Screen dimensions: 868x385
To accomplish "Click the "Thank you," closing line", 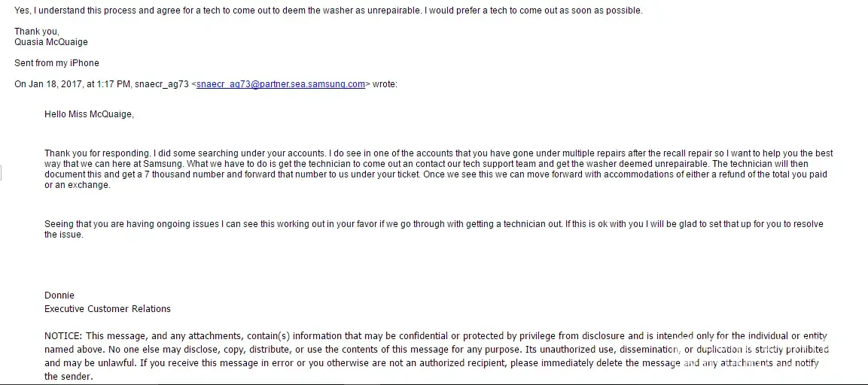I will click(x=37, y=32).
